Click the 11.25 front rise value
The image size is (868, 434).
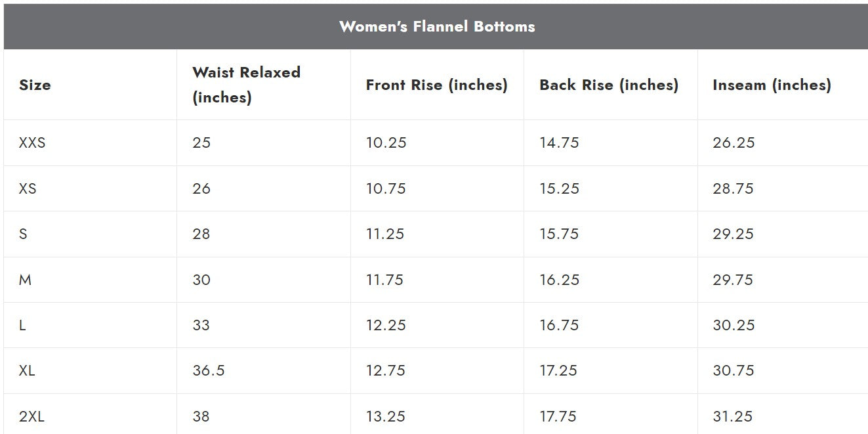click(386, 234)
